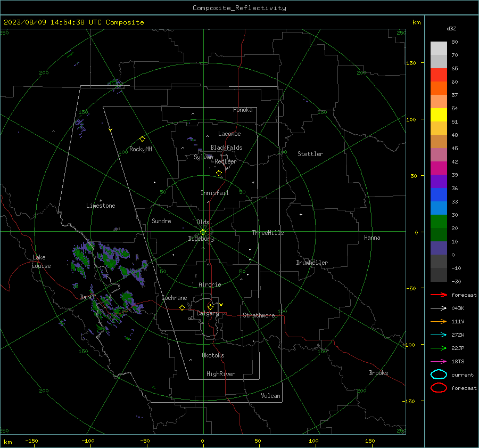Viewport: 479px width, 448px height.
Task: Click the lightest grey swatch below 80
Action: [x=439, y=48]
